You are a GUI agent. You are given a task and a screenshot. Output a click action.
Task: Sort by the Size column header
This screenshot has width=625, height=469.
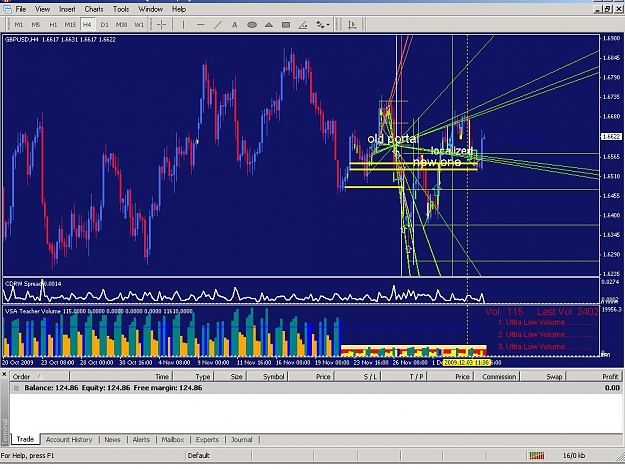pos(230,377)
